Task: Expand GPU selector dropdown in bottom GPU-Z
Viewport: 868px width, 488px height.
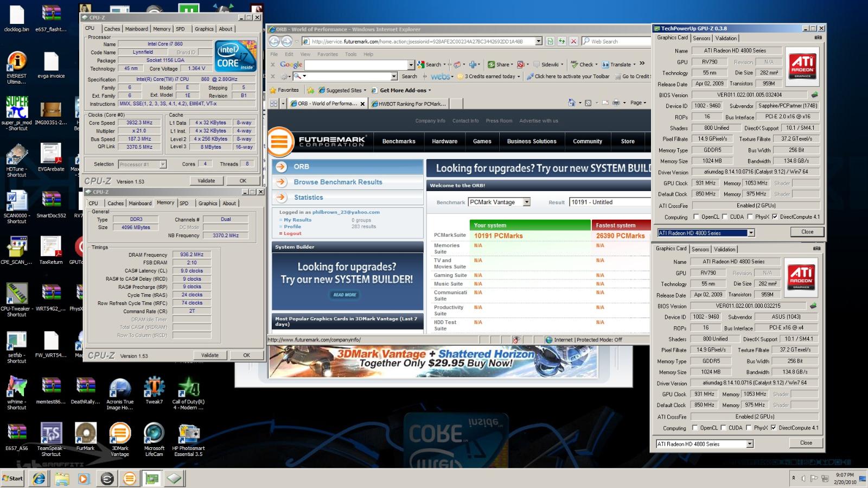Action: (x=750, y=444)
